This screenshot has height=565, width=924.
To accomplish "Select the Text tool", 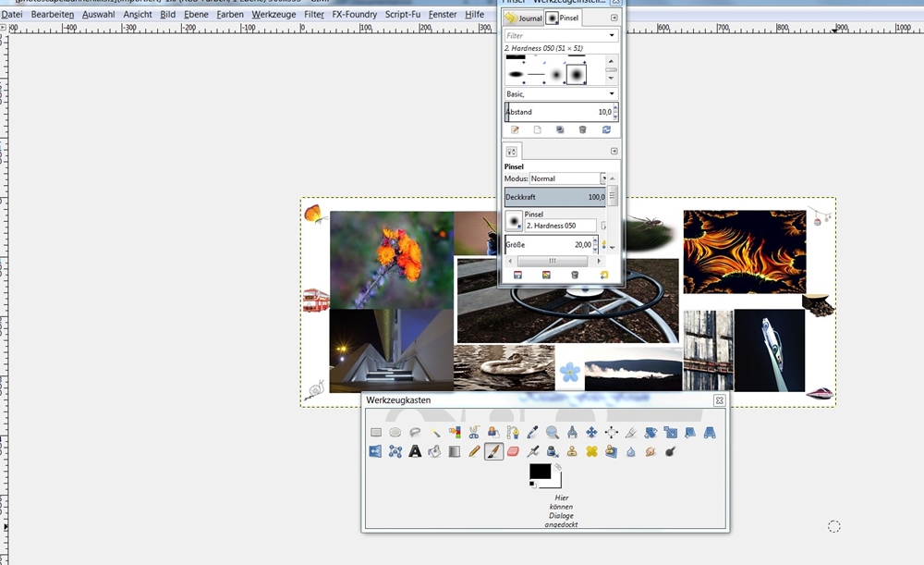I will pyautogui.click(x=415, y=452).
